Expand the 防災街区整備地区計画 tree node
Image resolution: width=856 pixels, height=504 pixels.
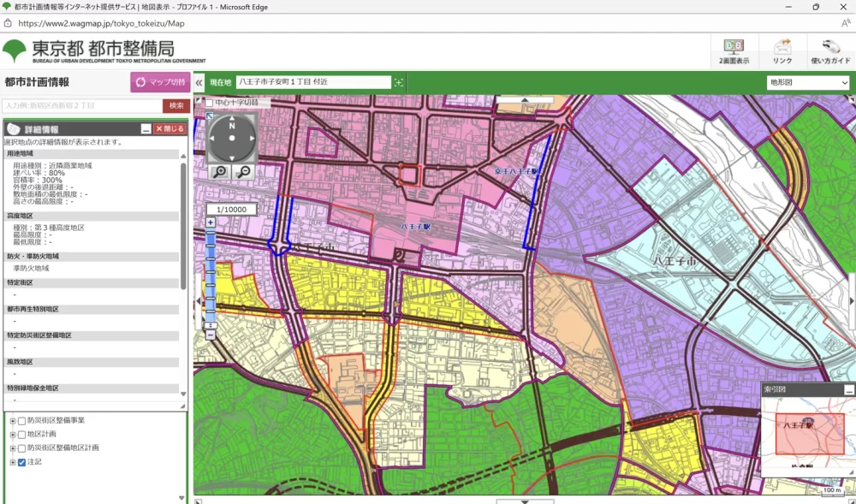click(12, 448)
